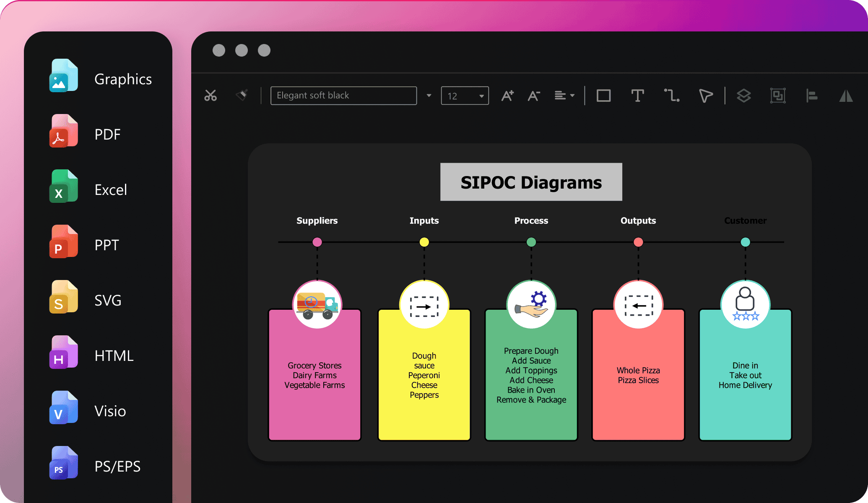Click the increase font size button
Screen dimensions: 868x503
(508, 95)
